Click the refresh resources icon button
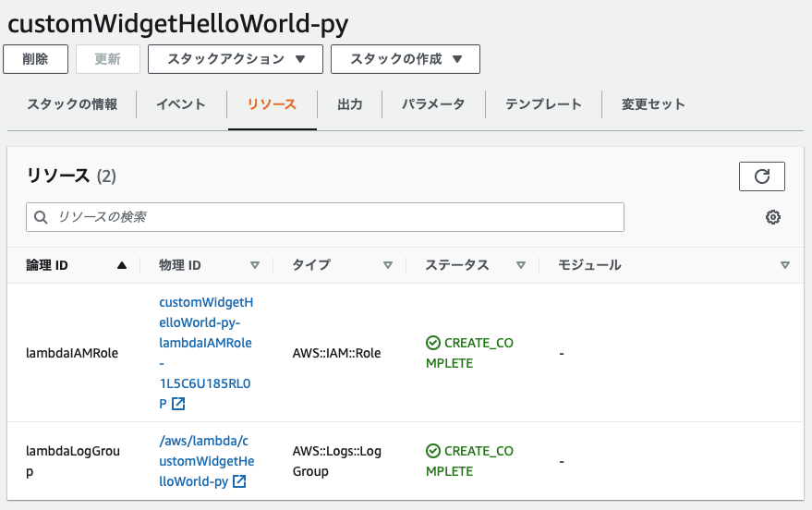This screenshot has width=812, height=510. click(761, 176)
